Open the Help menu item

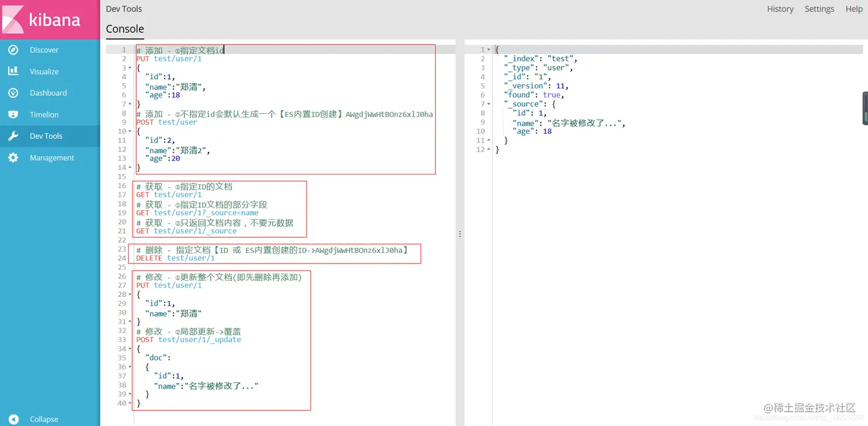pos(854,9)
